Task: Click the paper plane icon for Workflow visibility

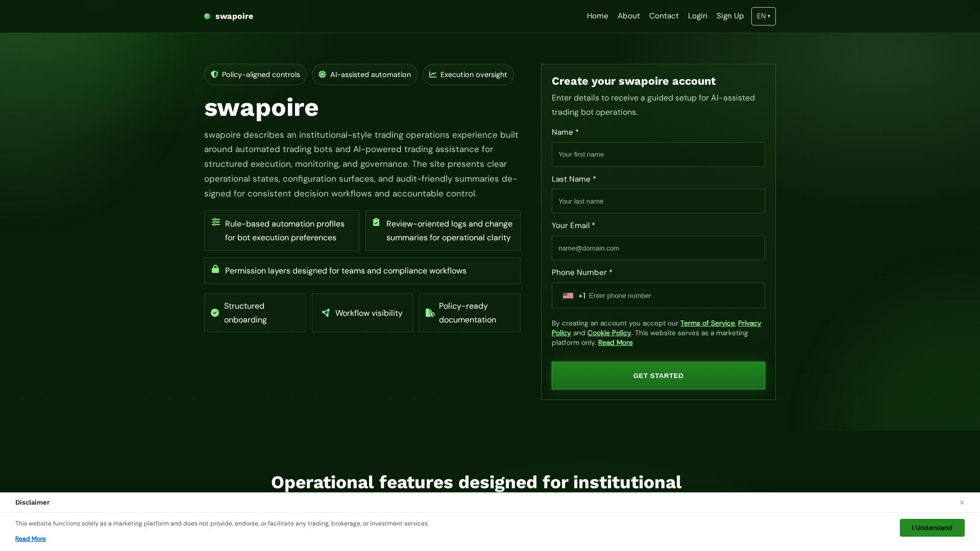Action: coord(326,313)
